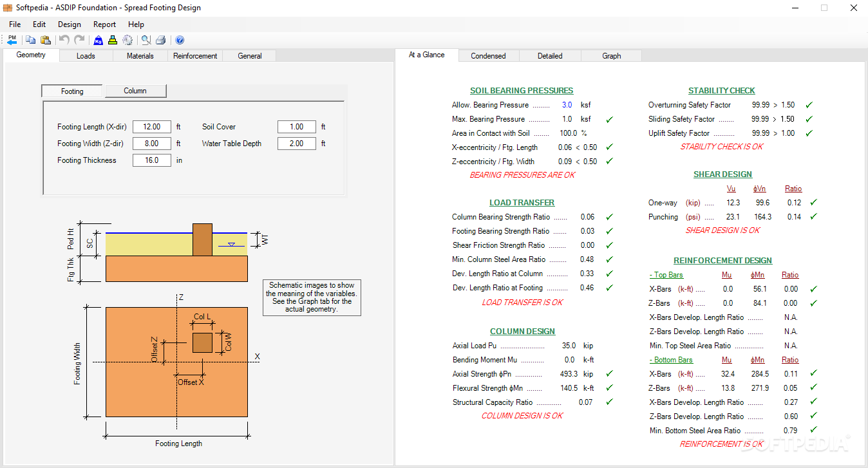Click the Footing Width input field

coord(152,144)
